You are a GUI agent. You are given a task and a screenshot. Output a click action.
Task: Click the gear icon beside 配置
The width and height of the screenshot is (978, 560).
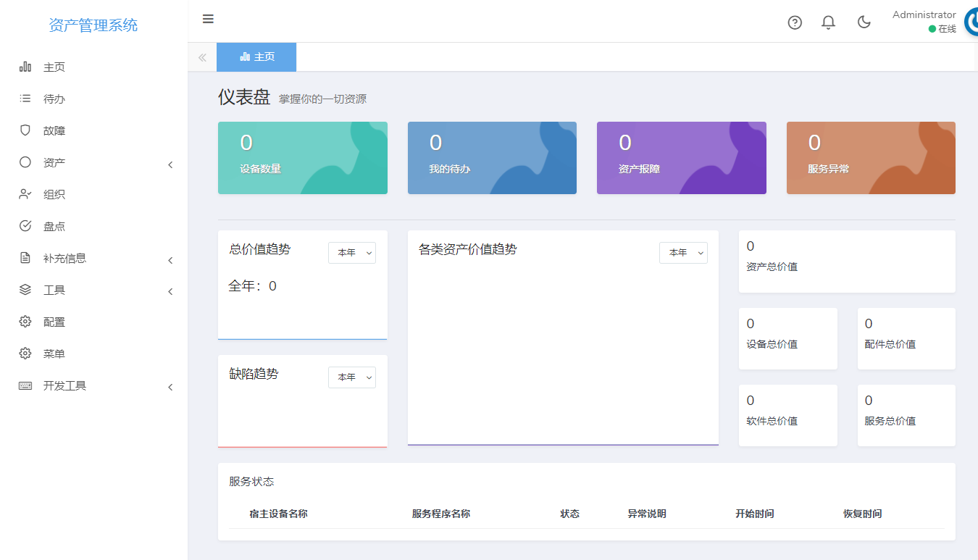click(x=25, y=322)
